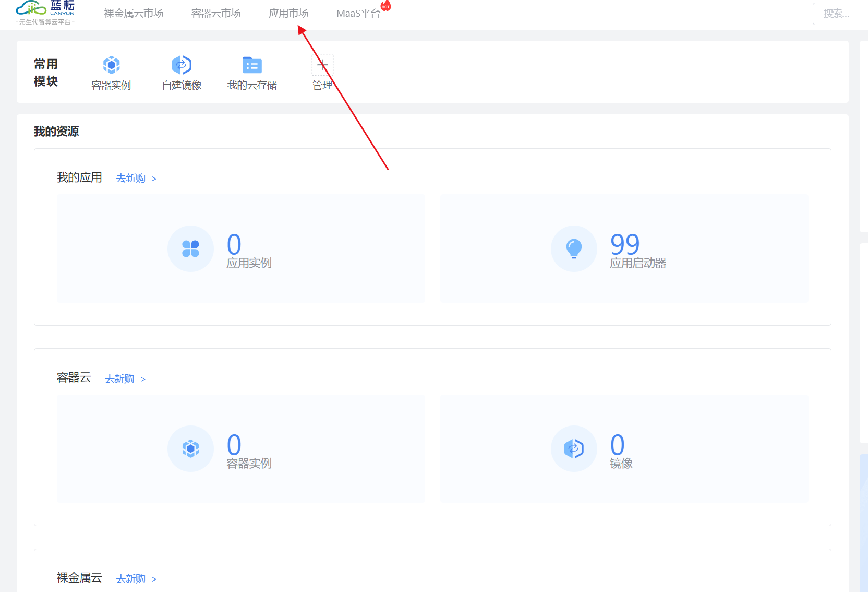Click the 应用实例 four-leaf icon
The width and height of the screenshot is (868, 592).
point(190,248)
